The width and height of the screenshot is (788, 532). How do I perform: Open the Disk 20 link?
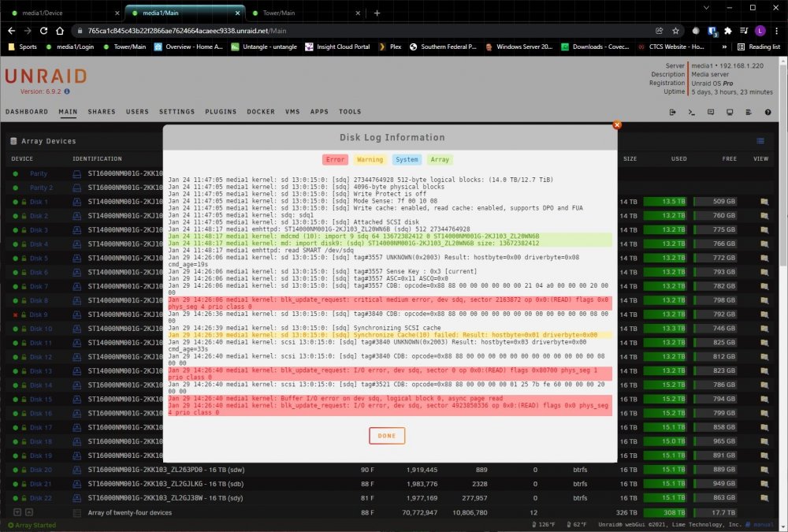click(40, 470)
